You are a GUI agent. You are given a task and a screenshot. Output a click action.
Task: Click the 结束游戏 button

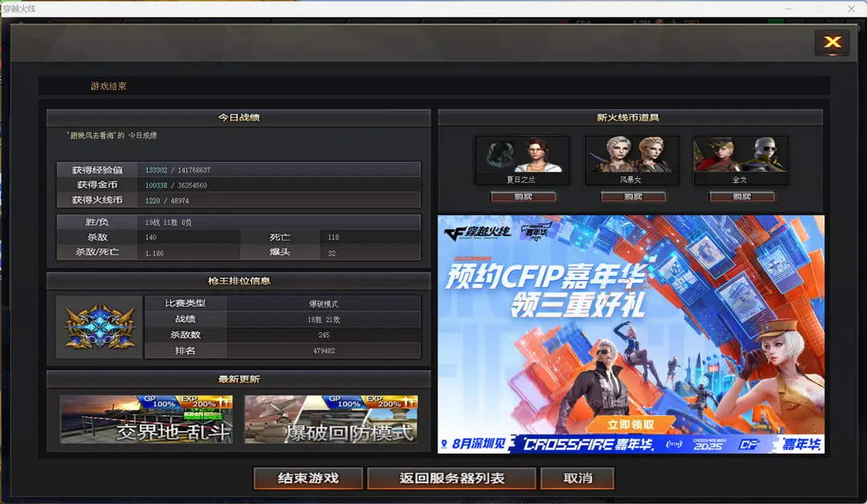point(308,478)
